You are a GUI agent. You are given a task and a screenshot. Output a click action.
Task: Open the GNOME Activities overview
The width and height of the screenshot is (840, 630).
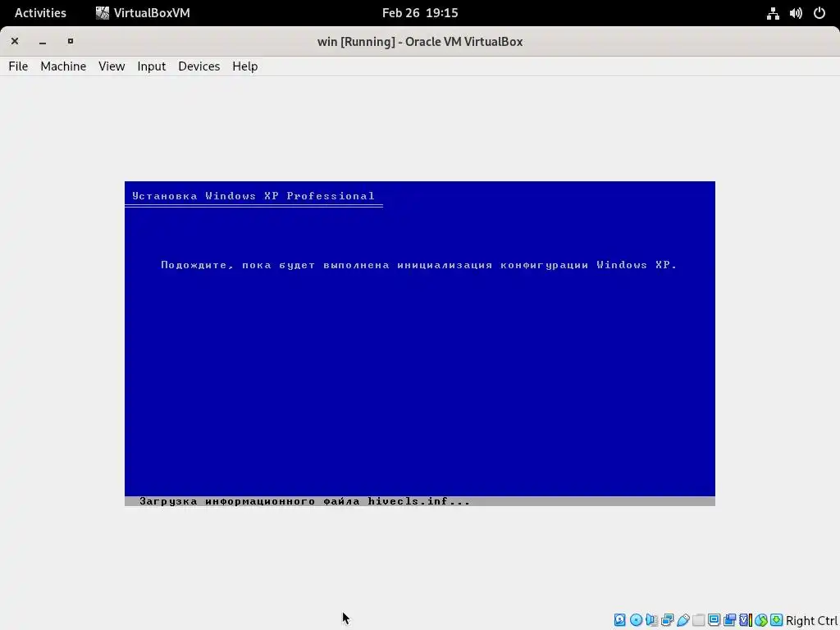[x=40, y=13]
